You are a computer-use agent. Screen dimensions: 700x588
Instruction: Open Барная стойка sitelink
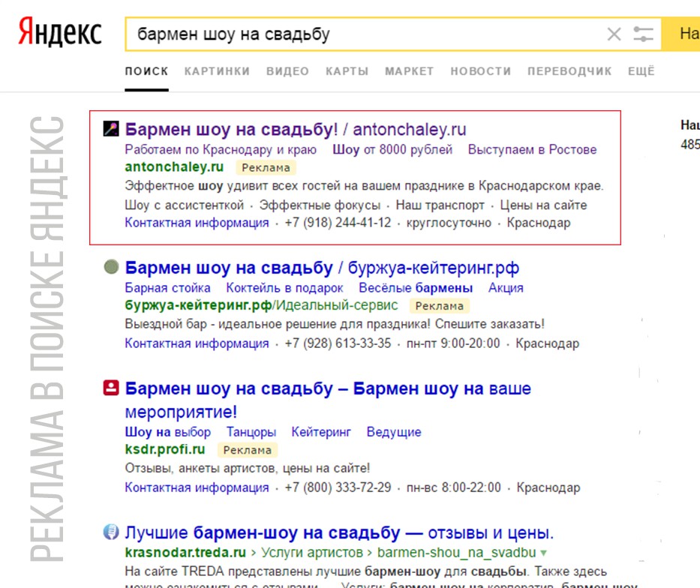coord(167,288)
